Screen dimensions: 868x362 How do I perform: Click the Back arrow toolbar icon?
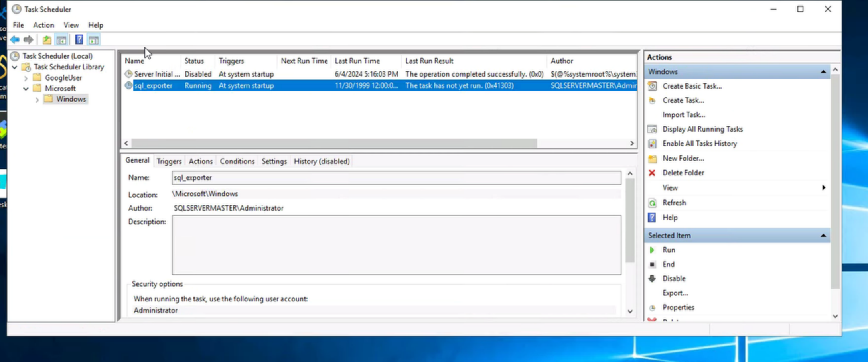click(15, 40)
